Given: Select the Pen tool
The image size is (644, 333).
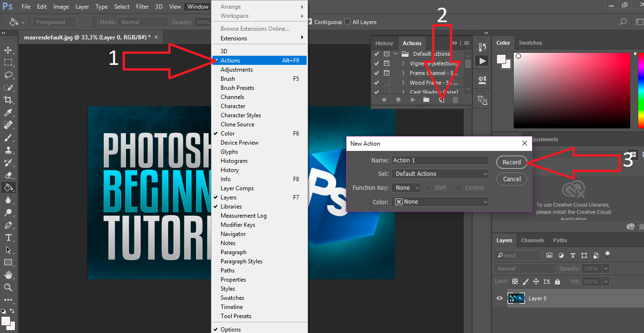Looking at the screenshot, I should (8, 225).
